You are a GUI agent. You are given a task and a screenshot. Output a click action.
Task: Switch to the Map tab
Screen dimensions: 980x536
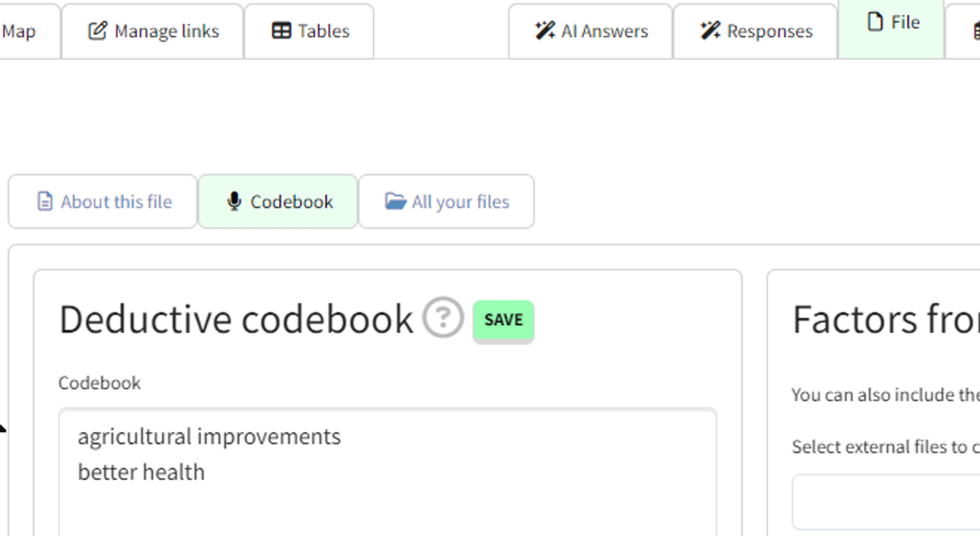coord(19,31)
